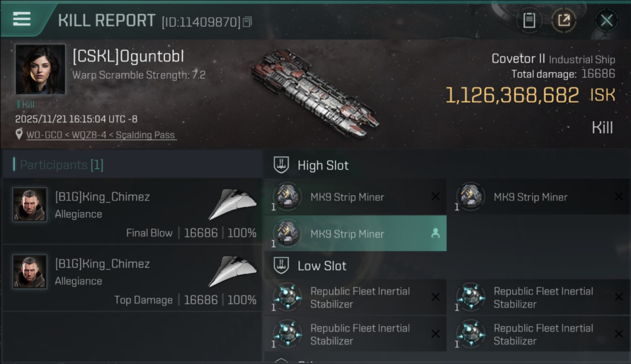Viewport: 631px width, 364px height.
Task: Click the victim Oguntobl portrait
Action: (40, 69)
